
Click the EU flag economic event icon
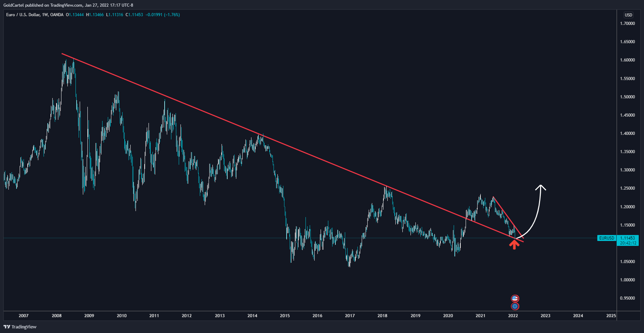515,306
